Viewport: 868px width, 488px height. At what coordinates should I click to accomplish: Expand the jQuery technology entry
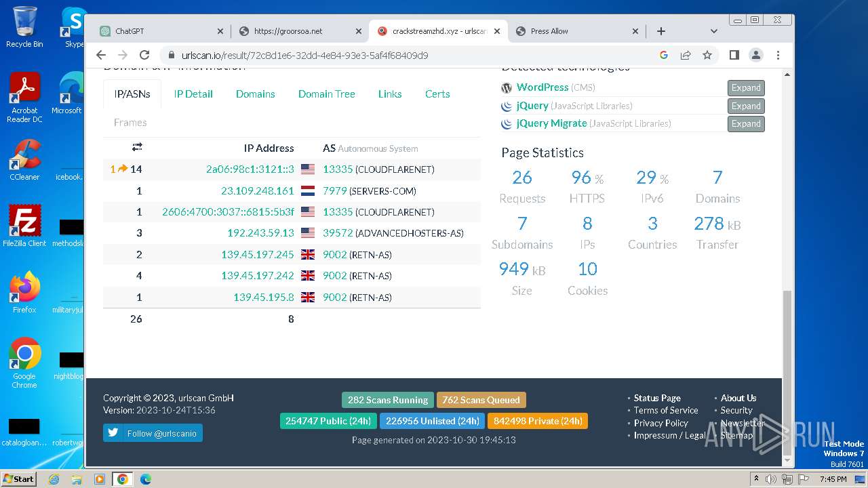(746, 106)
